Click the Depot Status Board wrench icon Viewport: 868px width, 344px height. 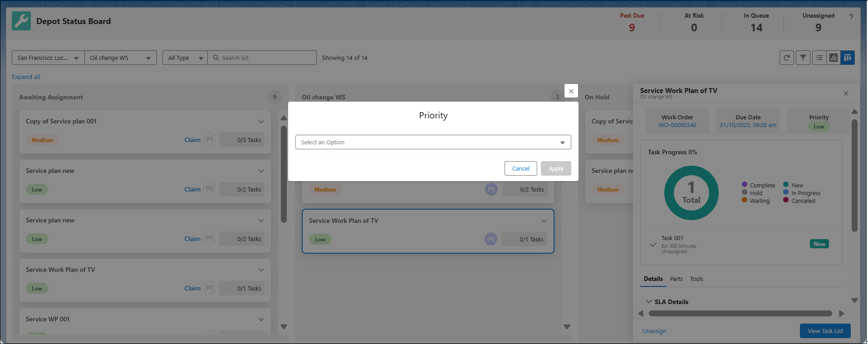(x=21, y=21)
